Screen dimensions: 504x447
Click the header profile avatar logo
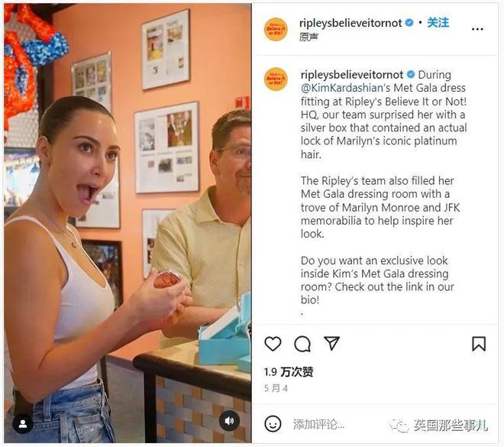[276, 29]
